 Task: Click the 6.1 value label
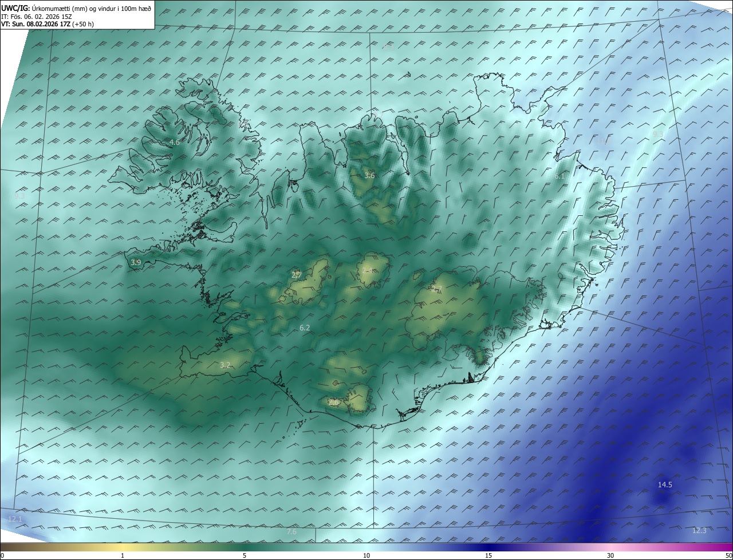[x=559, y=176]
